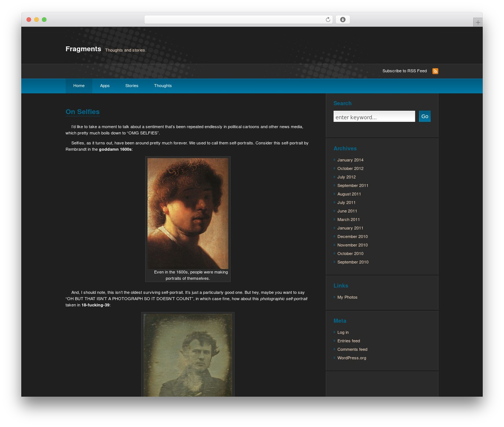504x427 pixels.
Task: Reload the page with the refresh icon
Action: coord(328,20)
